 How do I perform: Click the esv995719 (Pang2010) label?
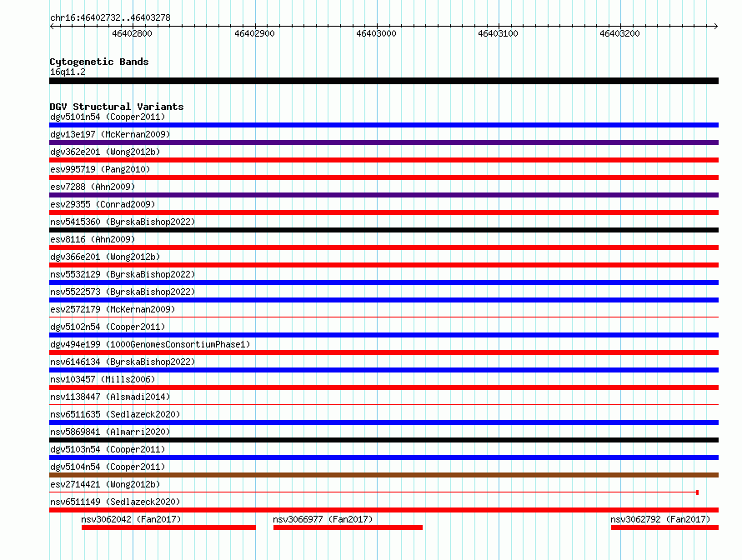click(100, 169)
